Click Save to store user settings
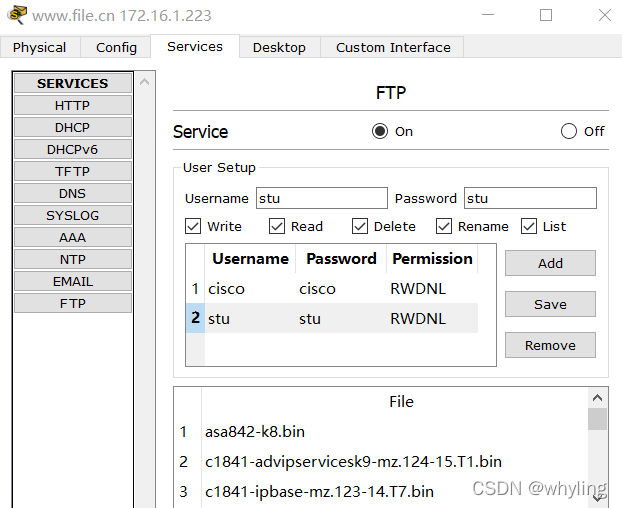 [550, 304]
